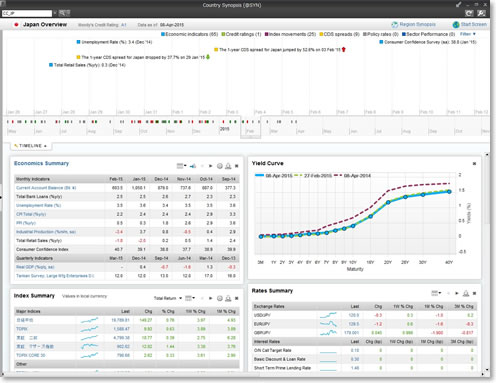The height and width of the screenshot is (383, 498).
Task: Open the chart icon in Economics Summary toolbar
Action: pyautogui.click(x=193, y=166)
